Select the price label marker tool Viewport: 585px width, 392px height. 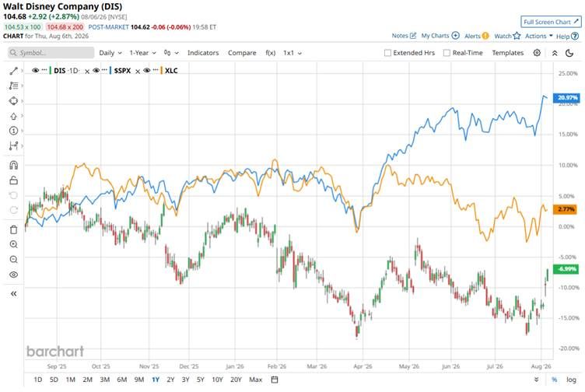point(13,131)
